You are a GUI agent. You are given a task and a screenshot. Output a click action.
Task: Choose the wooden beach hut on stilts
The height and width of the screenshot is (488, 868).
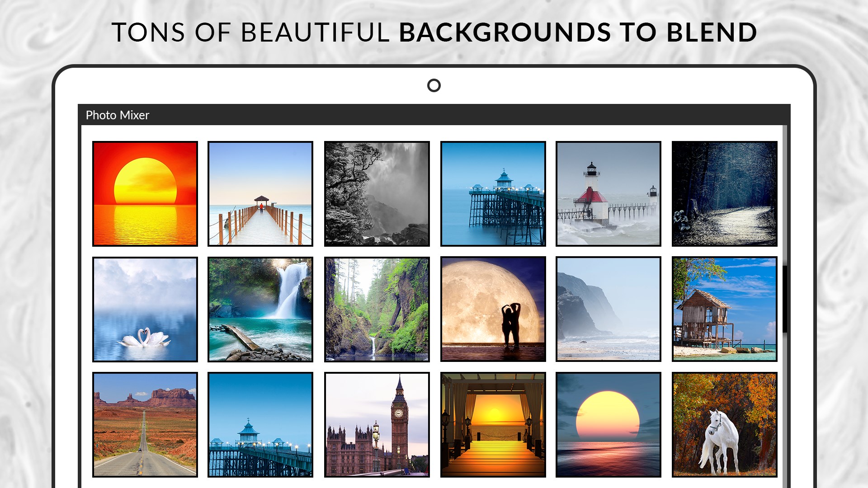point(724,310)
